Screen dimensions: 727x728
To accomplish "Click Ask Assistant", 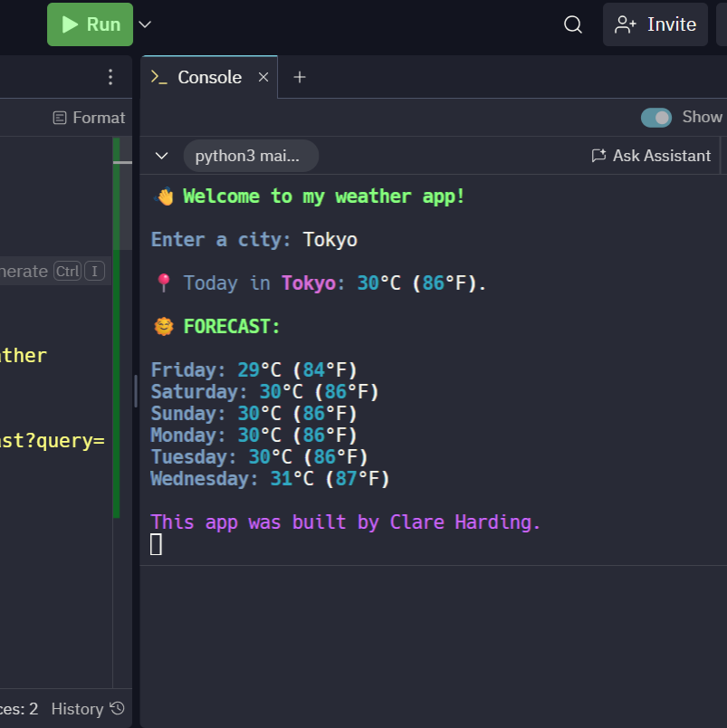I will coord(651,156).
